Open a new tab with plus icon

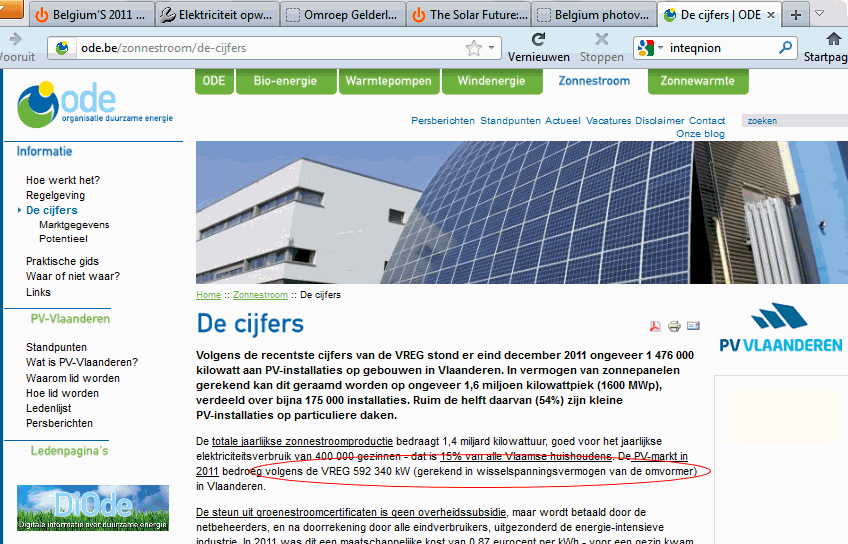click(x=796, y=15)
